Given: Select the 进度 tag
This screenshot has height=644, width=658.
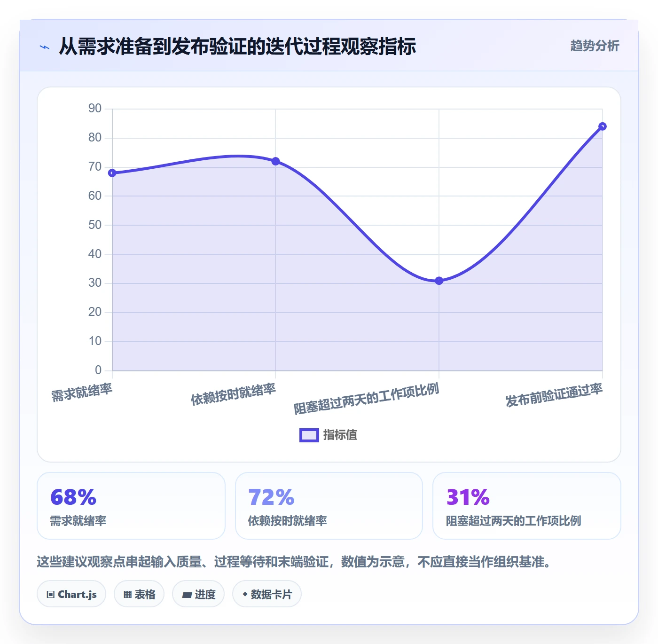Looking at the screenshot, I should point(198,594).
